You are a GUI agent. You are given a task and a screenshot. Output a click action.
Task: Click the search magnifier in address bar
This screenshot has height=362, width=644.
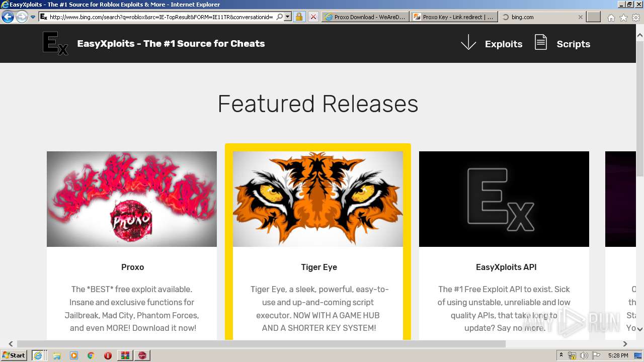(280, 17)
